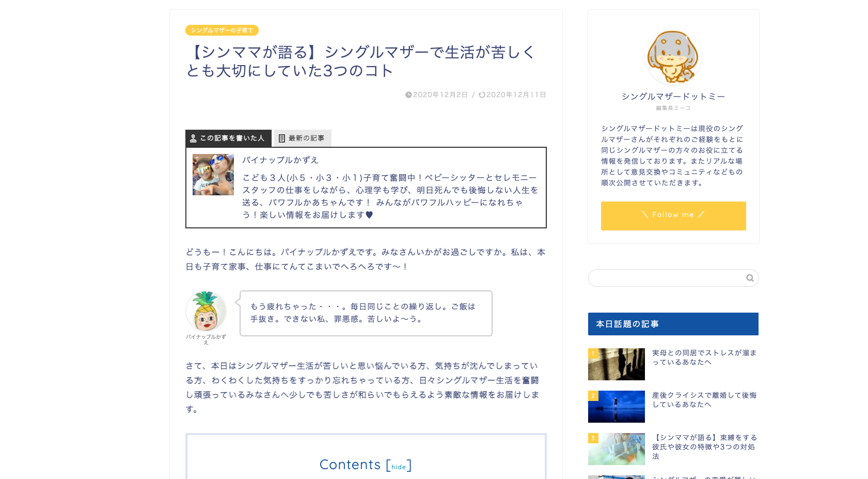This screenshot has height=479, width=868.
Task: Click the article title heading
Action: [x=361, y=61]
